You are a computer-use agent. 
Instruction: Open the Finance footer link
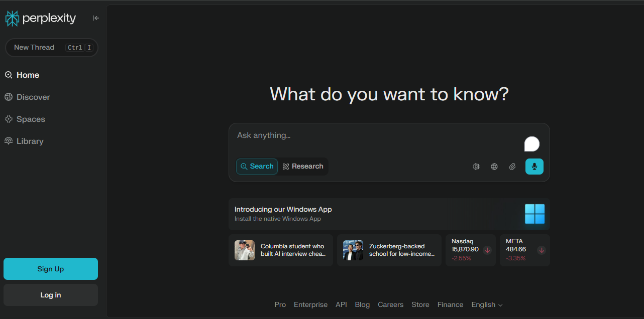click(451, 304)
